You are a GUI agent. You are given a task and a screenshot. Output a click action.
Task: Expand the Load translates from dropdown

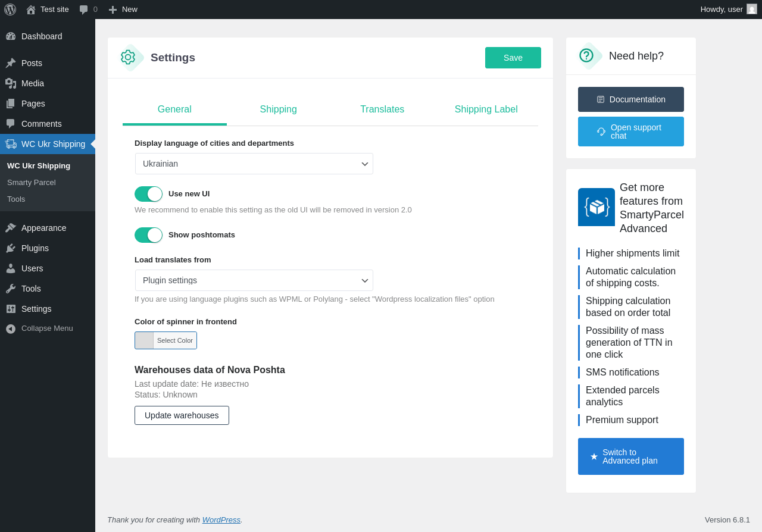click(x=254, y=280)
